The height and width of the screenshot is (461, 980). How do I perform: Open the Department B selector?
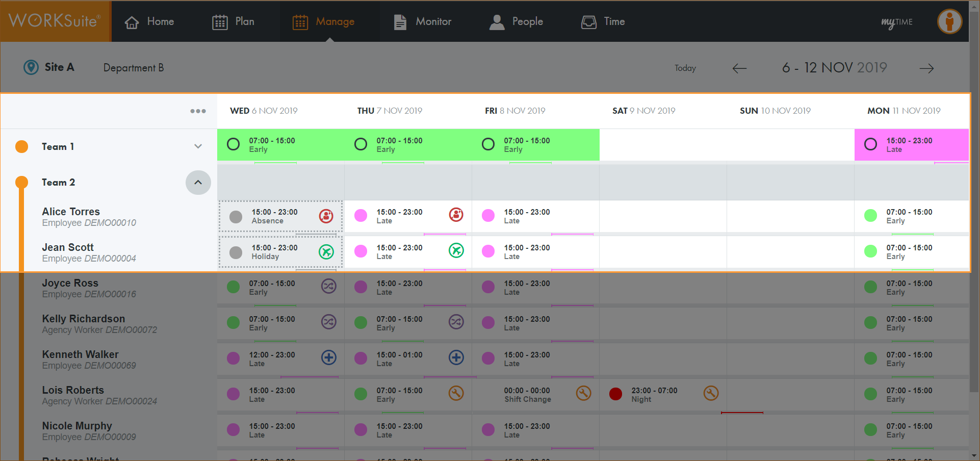point(134,68)
